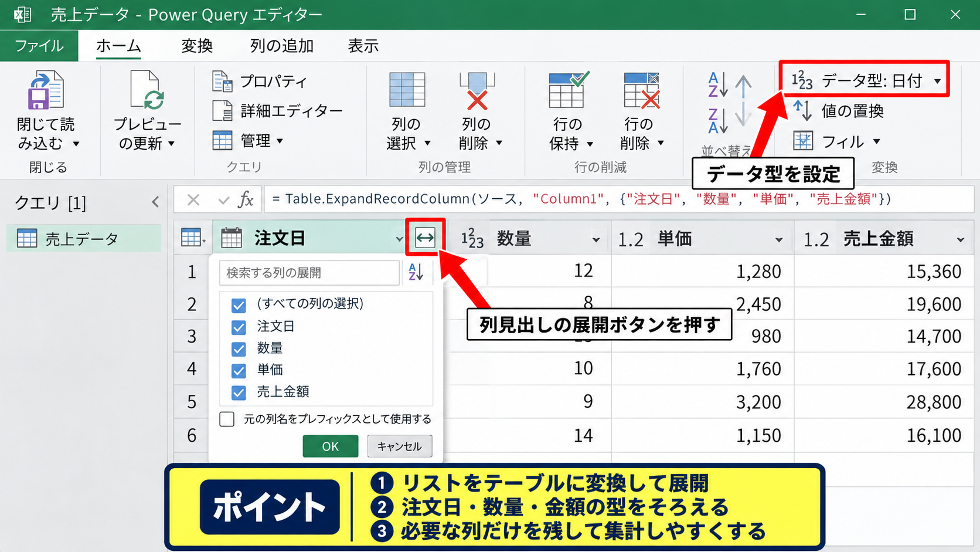Open the 単価 column filter dropdown
Image resolution: width=980 pixels, height=552 pixels.
[x=778, y=239]
